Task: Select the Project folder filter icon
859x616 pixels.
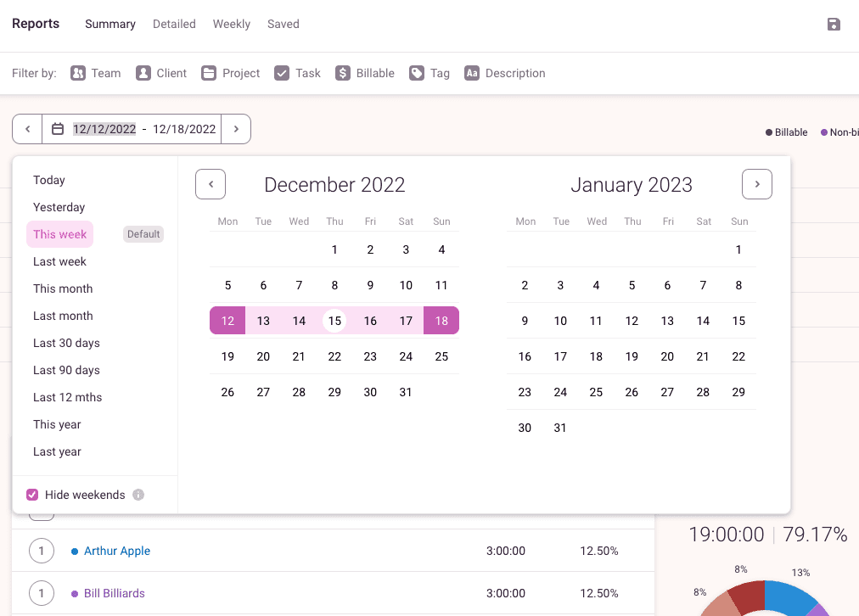Action: (209, 74)
